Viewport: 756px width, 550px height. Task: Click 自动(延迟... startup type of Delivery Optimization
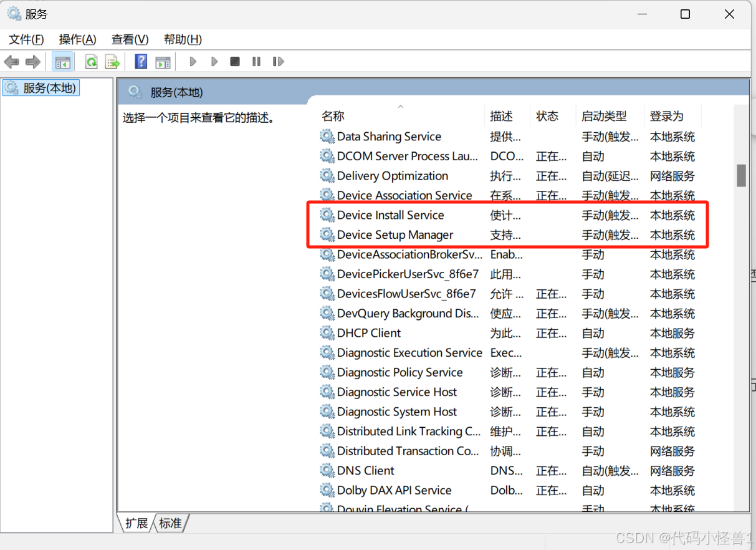[x=610, y=176]
